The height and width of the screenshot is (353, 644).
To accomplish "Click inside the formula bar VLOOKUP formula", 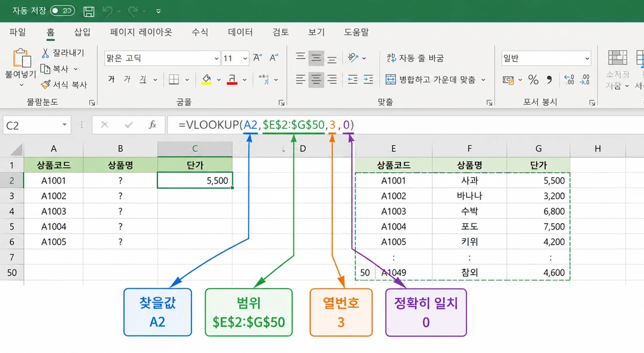I will click(266, 125).
